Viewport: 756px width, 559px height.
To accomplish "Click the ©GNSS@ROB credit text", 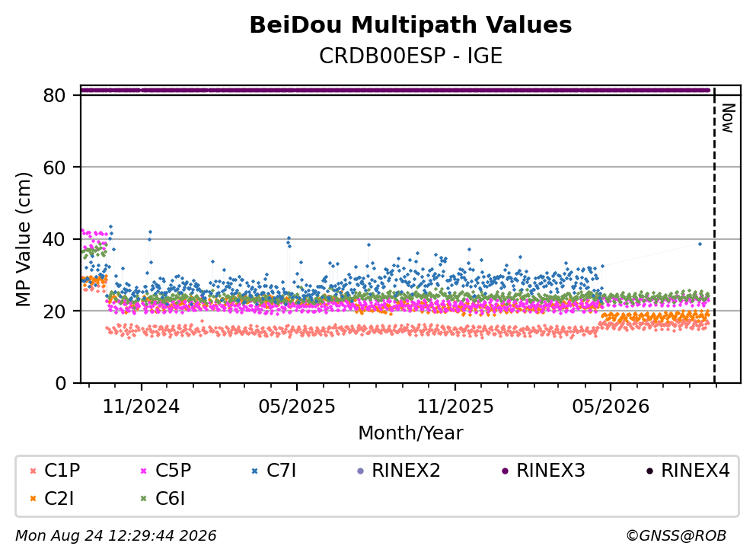I will 676,536.
